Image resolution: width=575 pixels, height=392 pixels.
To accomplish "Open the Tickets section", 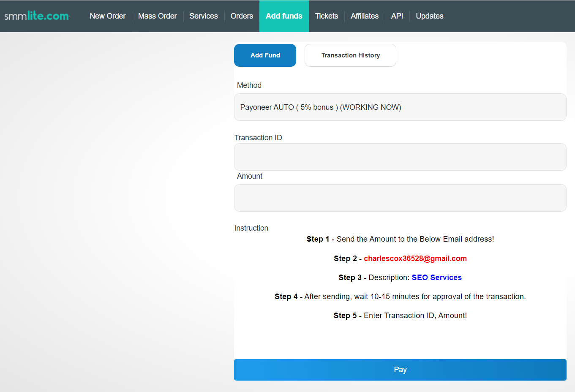I will pos(326,16).
